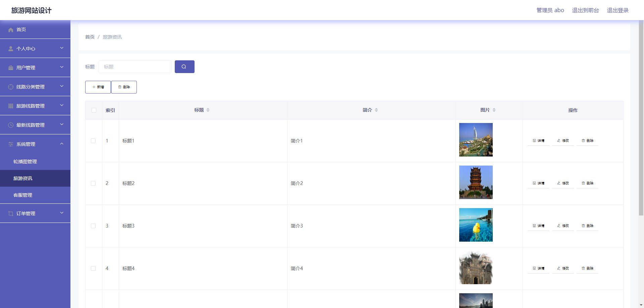This screenshot has width=644, height=308.
Task: Open the 客服管理 submenu item
Action: pos(35,195)
